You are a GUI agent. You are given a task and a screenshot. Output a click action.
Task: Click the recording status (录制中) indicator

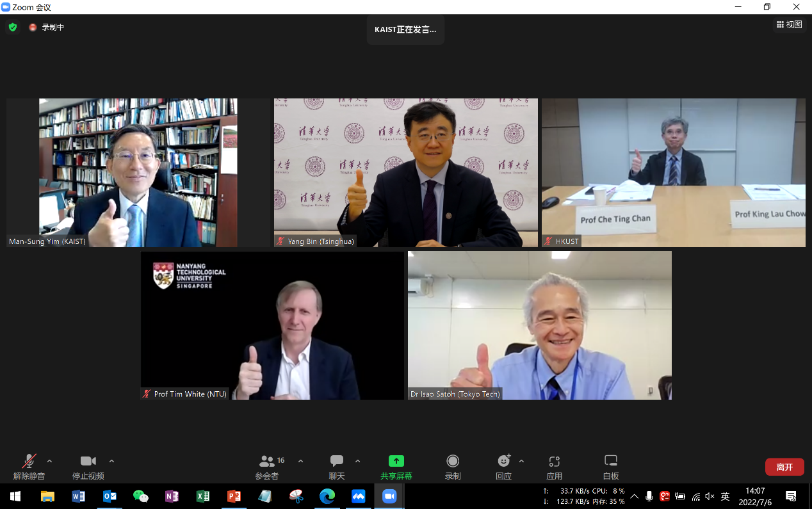click(47, 27)
